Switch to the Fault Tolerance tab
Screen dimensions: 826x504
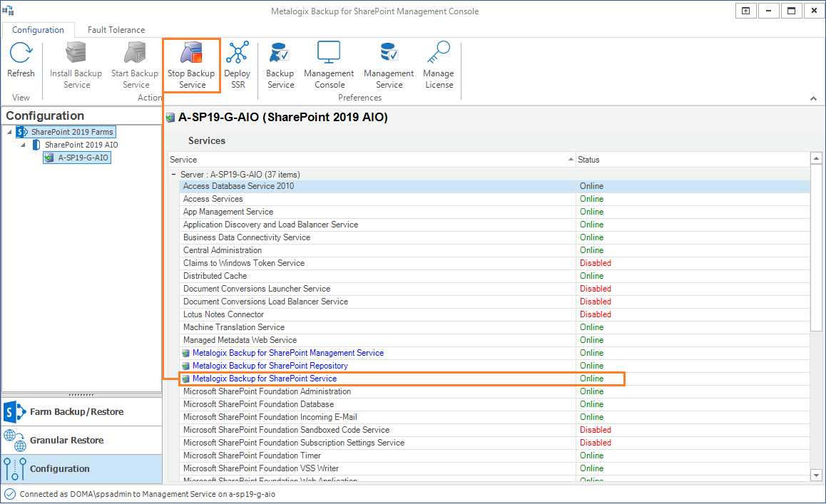116,30
